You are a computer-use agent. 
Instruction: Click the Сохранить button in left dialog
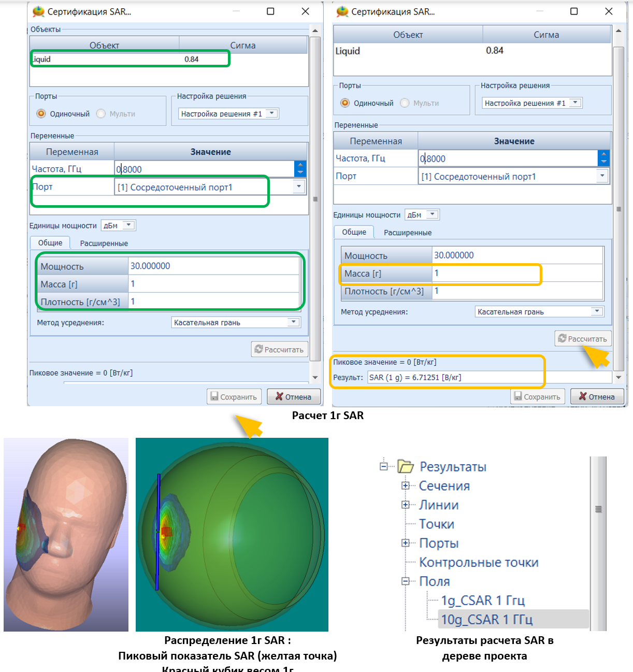(234, 397)
